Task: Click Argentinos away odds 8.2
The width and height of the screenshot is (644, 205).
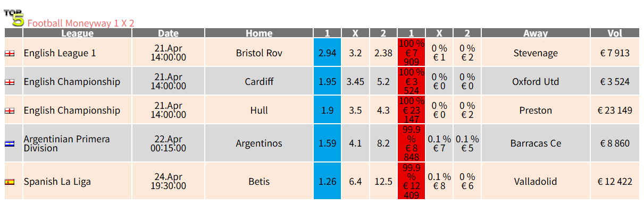Action: (x=383, y=143)
